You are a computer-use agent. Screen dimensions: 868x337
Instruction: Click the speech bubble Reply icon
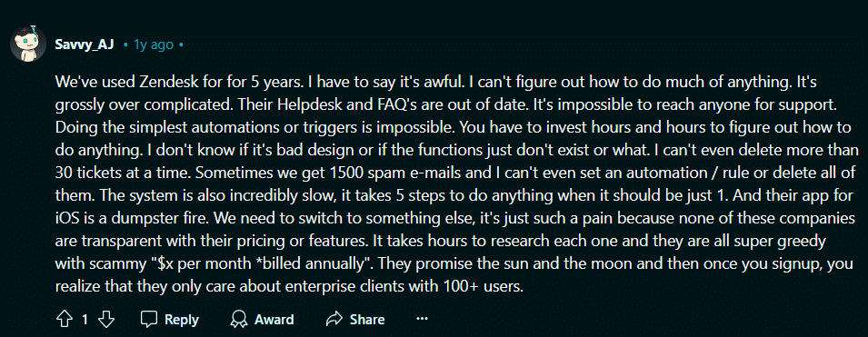tap(149, 320)
